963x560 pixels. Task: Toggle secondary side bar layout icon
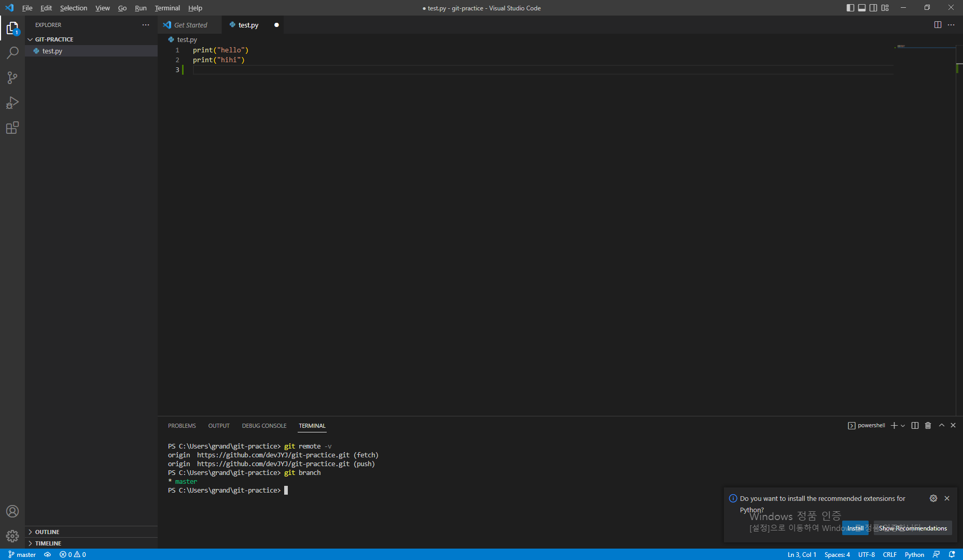point(873,8)
